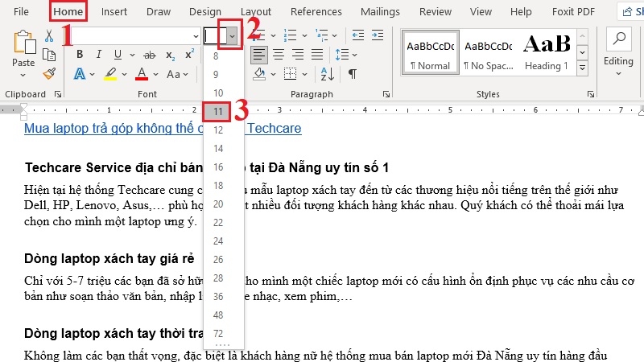Open the Paste options dropdown arrow

click(x=23, y=75)
